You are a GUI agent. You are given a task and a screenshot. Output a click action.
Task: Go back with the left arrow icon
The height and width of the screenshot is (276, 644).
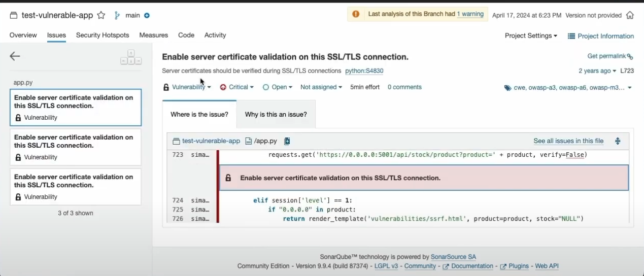[15, 56]
